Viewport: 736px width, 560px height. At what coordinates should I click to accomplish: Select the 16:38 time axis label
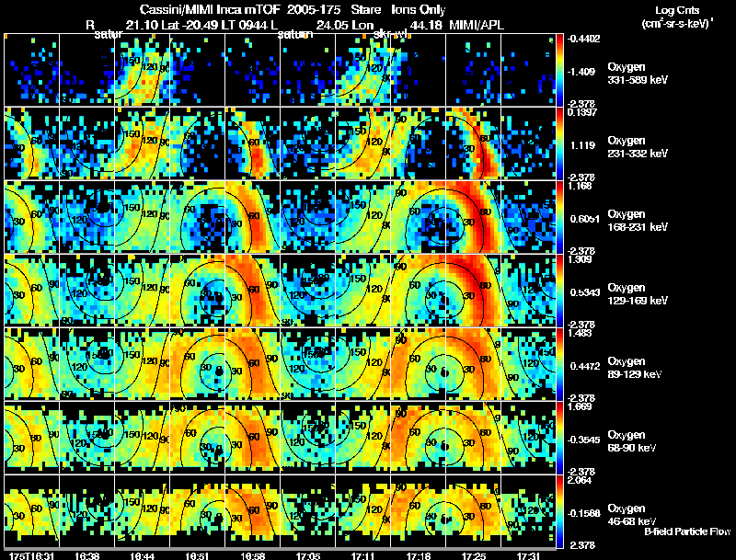(x=86, y=556)
